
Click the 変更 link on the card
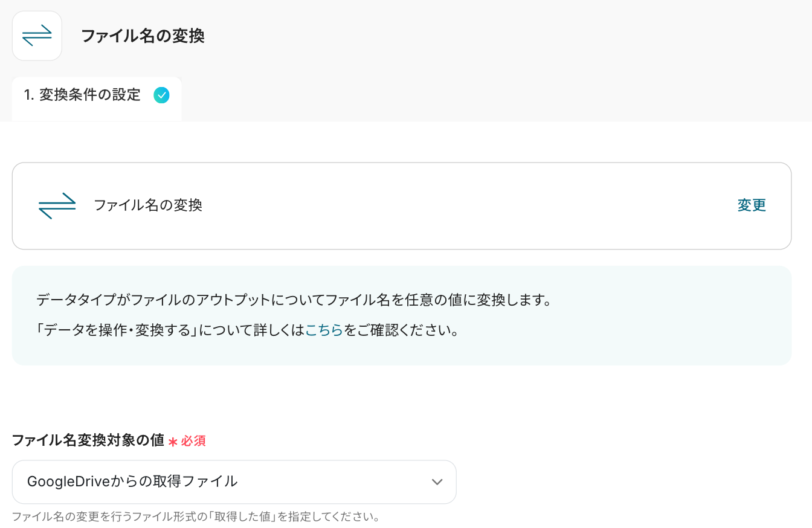(752, 205)
